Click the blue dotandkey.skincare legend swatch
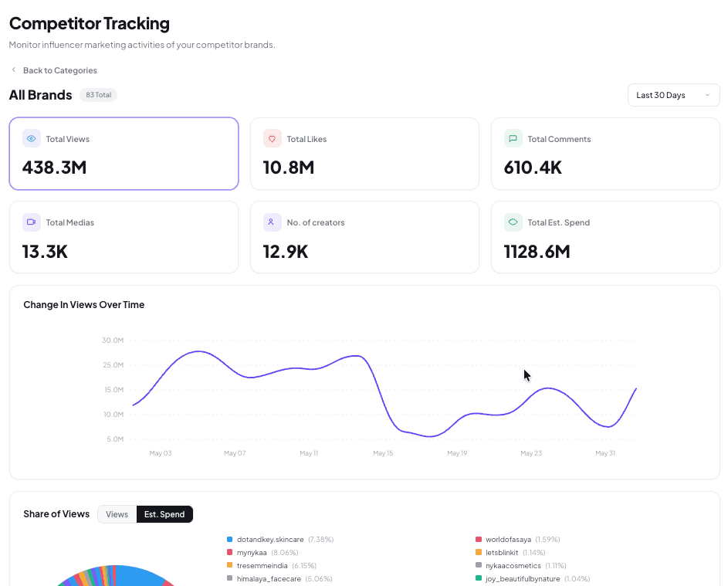 coord(229,540)
